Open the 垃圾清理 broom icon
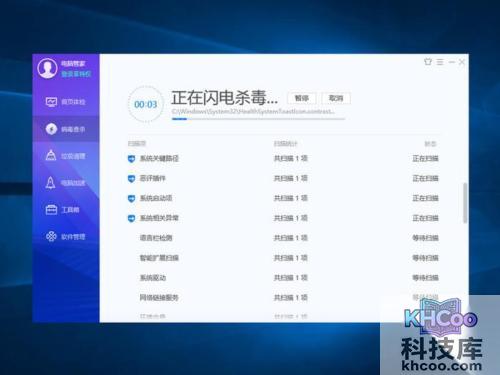 [x=51, y=156]
